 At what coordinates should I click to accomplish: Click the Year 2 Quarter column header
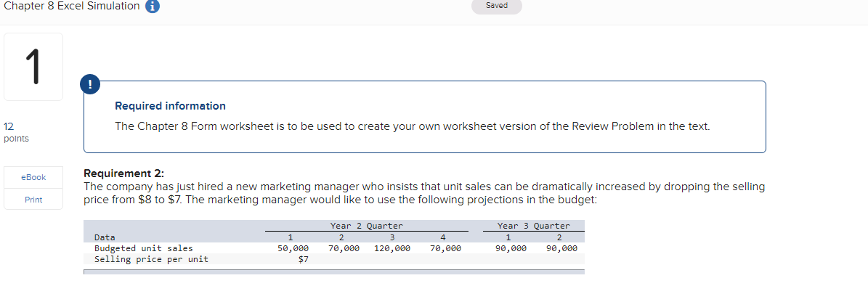tap(366, 226)
